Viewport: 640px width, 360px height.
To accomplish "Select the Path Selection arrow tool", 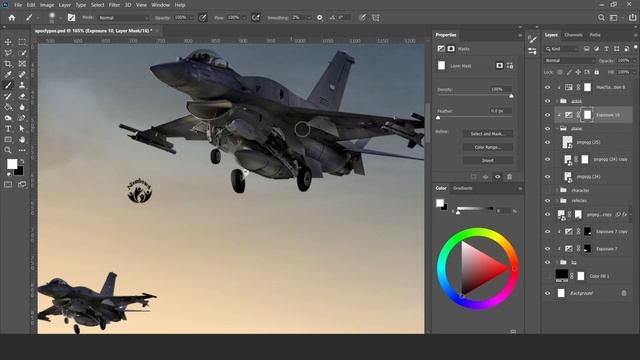I will pyautogui.click(x=22, y=129).
